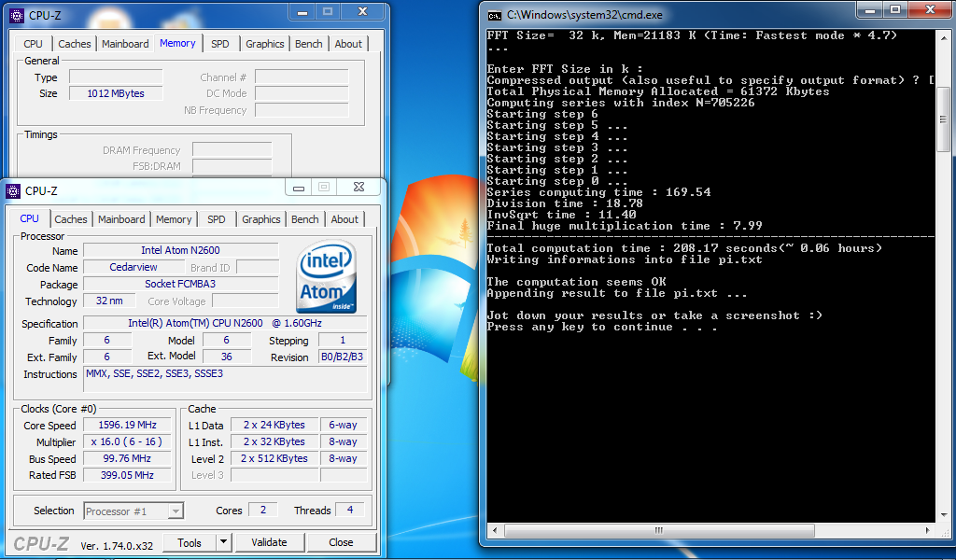Click CPU-Z app icon in back Memory window
This screenshot has height=560, width=956.
pyautogui.click(x=17, y=16)
